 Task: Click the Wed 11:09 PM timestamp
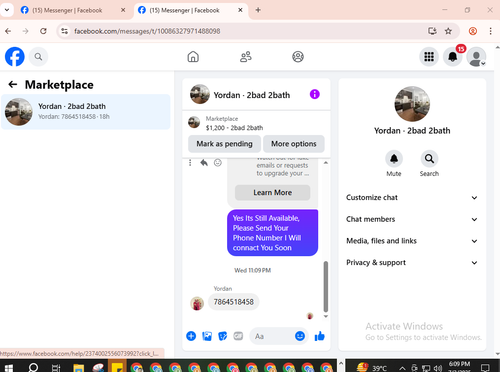252,270
